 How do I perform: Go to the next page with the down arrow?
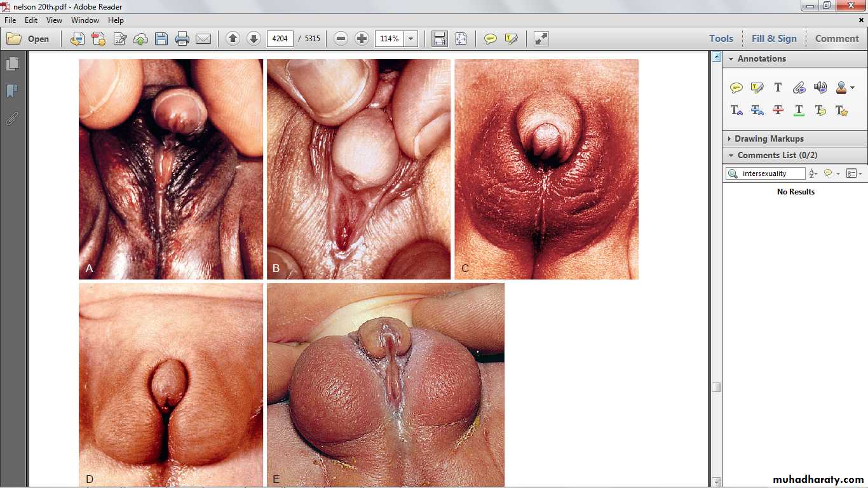(254, 39)
